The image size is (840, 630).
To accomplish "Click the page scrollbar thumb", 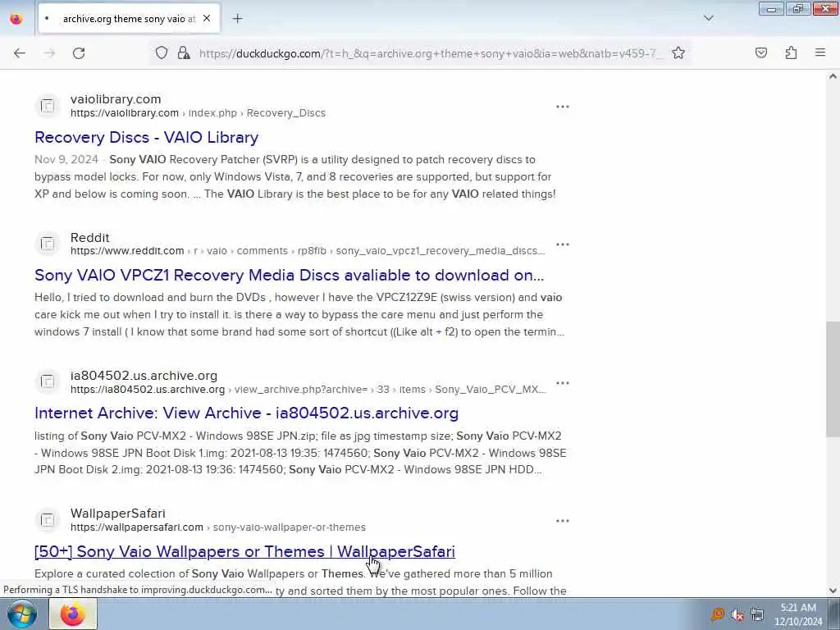I will 833,378.
